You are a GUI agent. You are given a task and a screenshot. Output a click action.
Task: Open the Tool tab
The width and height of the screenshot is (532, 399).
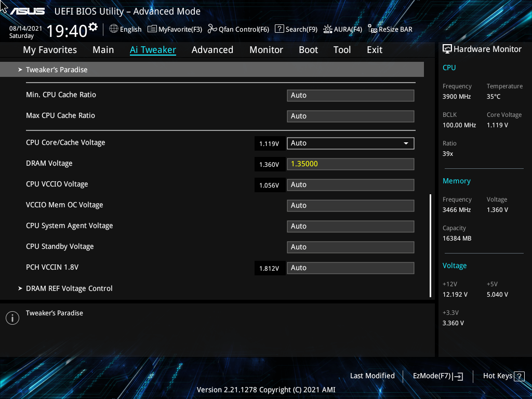(x=342, y=50)
